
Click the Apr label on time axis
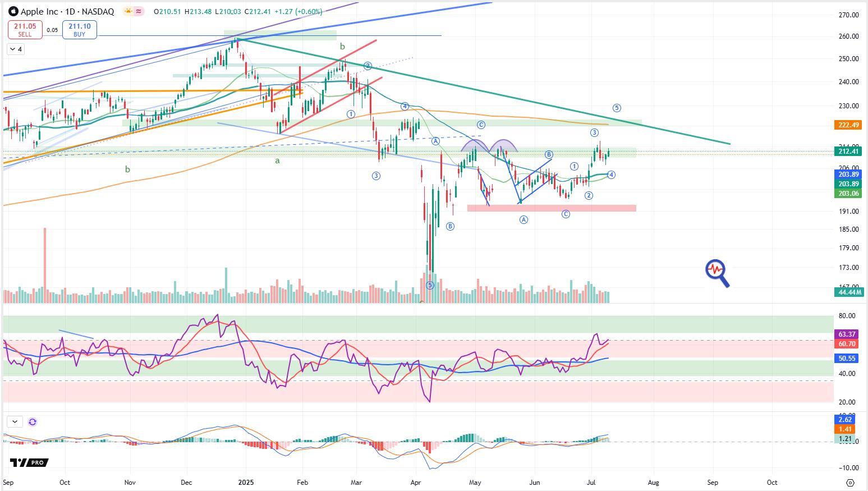(x=416, y=482)
